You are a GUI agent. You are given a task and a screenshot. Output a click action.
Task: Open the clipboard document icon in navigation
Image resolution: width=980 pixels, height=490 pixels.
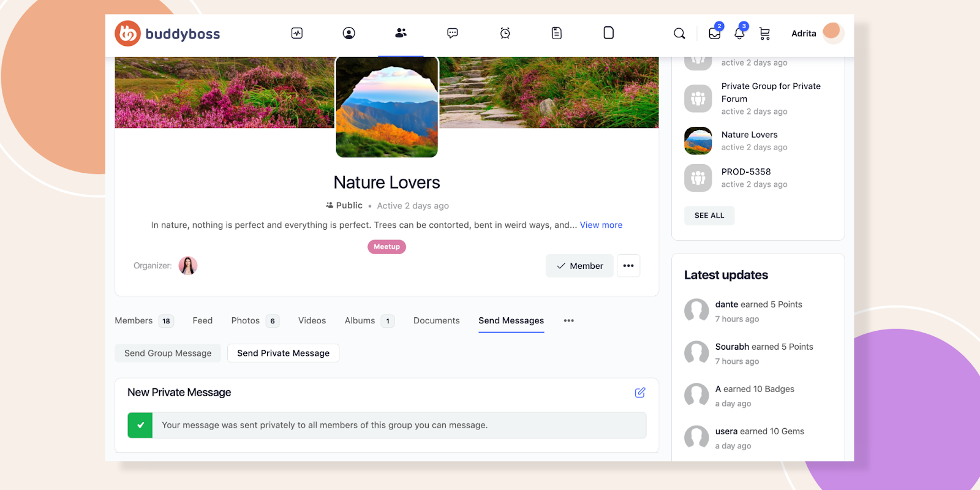point(557,33)
